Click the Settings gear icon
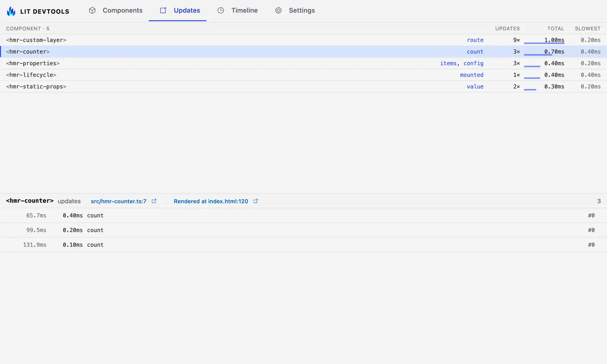The width and height of the screenshot is (607, 364). coord(278,10)
